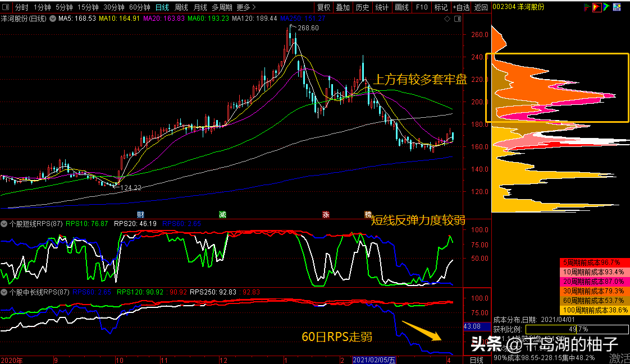630x364 pixels.
Task: Expand the 洋河股份(日线) indicator dropdown
Action: pos(53,19)
